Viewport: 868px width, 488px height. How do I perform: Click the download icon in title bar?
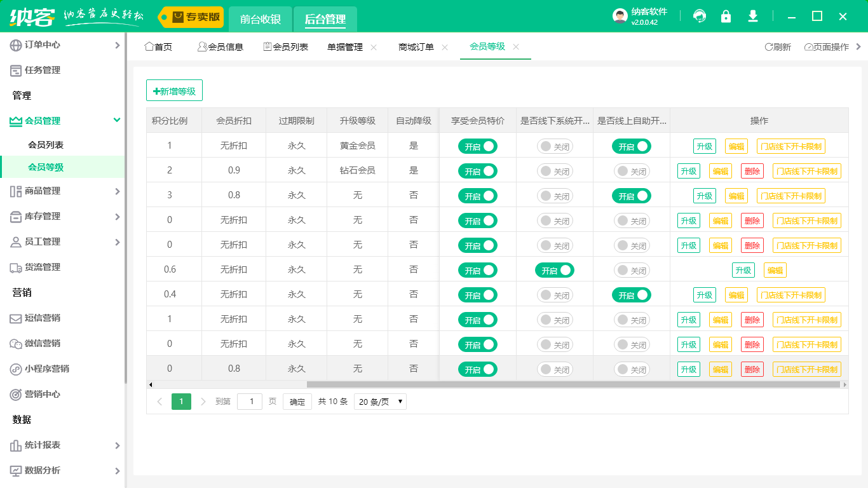pos(753,17)
